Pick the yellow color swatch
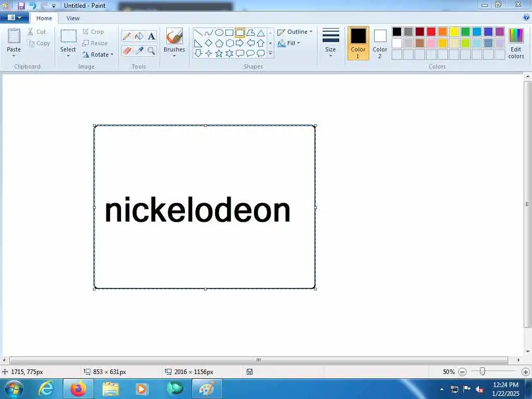 point(454,32)
